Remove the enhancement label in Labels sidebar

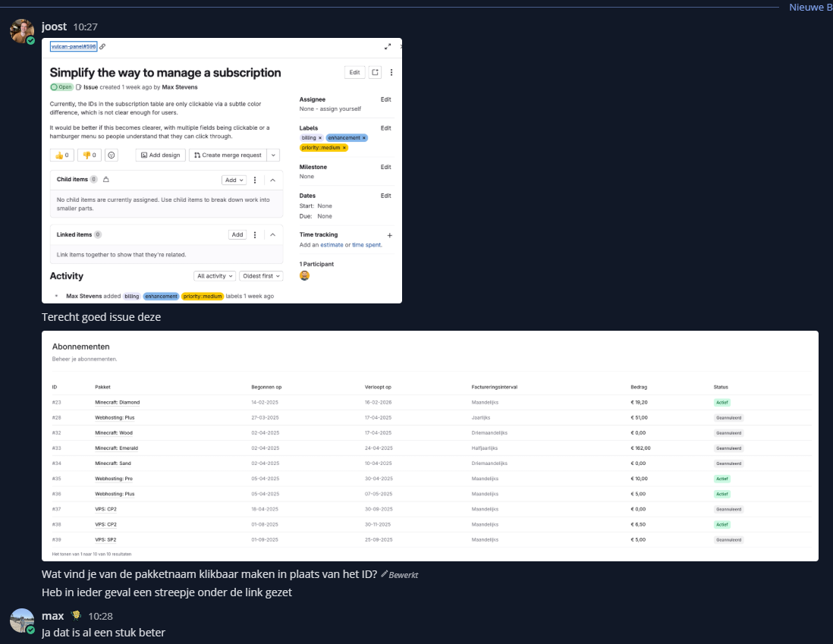(363, 138)
